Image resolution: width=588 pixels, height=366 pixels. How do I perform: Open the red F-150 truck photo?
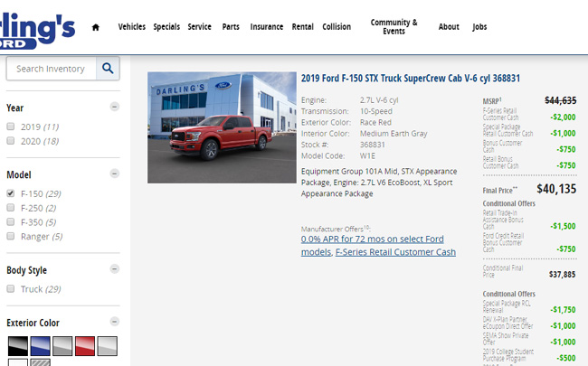coord(222,127)
